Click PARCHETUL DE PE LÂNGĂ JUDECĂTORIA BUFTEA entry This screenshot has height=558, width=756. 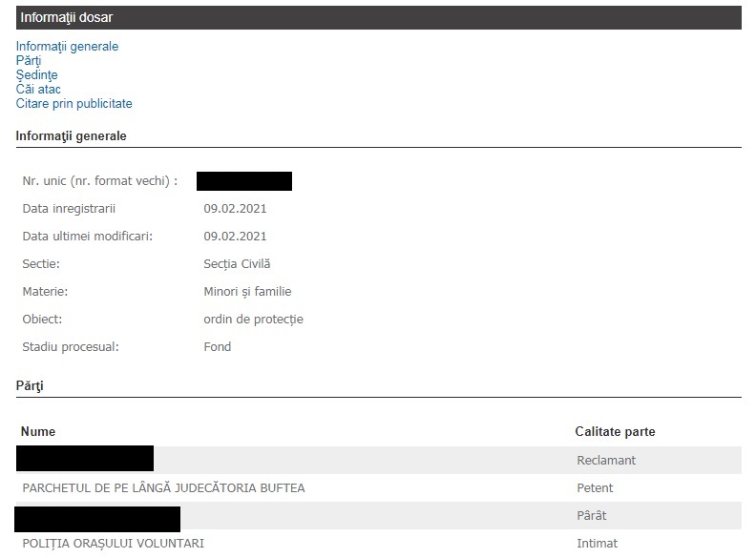[x=163, y=488]
